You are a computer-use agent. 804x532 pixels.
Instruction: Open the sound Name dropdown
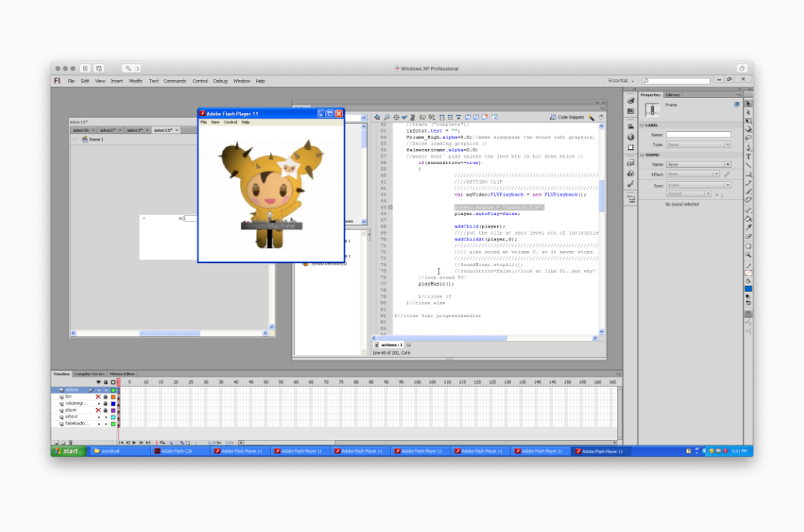tap(698, 165)
